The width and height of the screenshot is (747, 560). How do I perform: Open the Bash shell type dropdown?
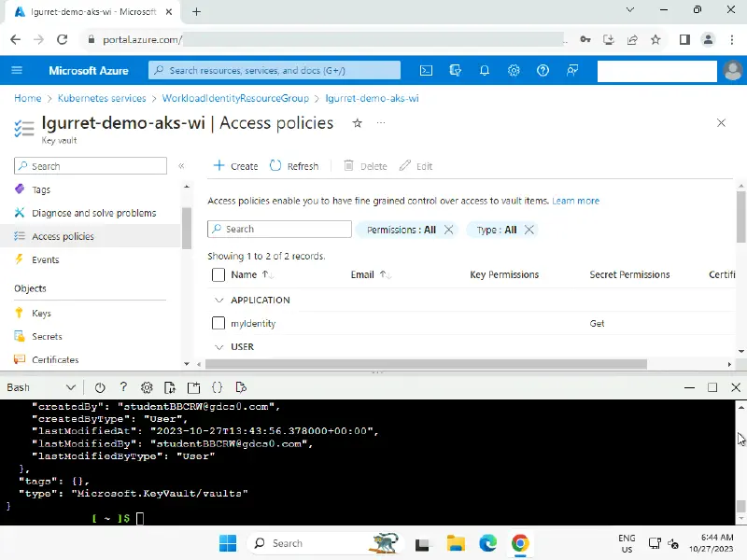click(41, 387)
